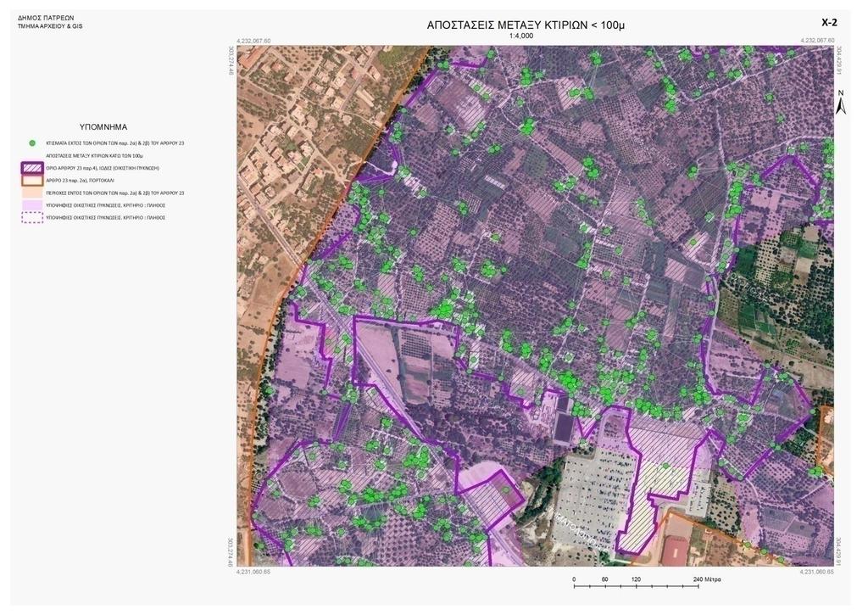
Task: Click the ΥΠΟΨΗΦΙΕΣ label beside the solid purple swatch
Action: [106, 205]
